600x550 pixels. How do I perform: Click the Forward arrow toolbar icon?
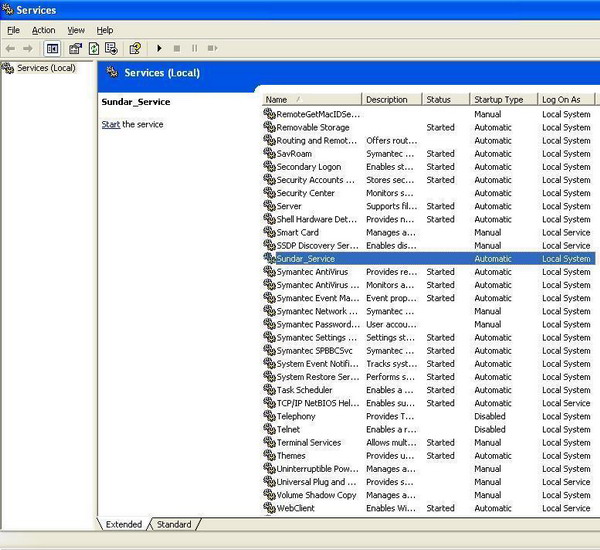pos(28,49)
